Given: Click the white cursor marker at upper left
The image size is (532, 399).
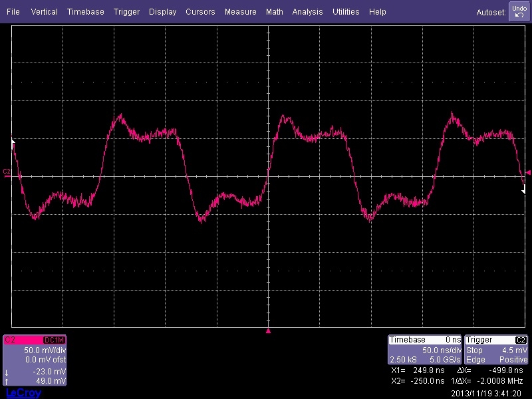Looking at the screenshot, I should pyautogui.click(x=13, y=142).
